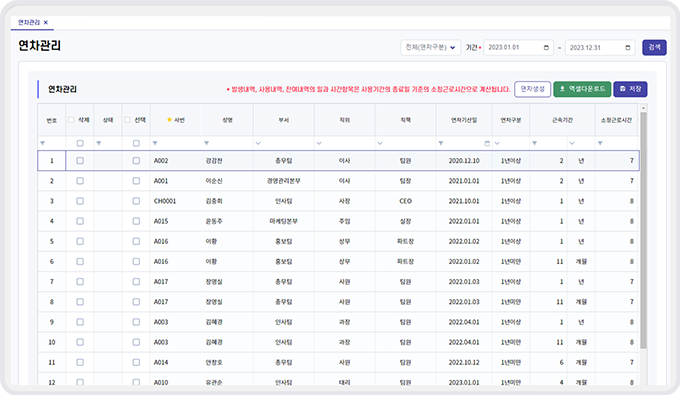This screenshot has width=680, height=395.
Task: Toggle the filter-row checkbox under 선택
Action: pyautogui.click(x=136, y=143)
